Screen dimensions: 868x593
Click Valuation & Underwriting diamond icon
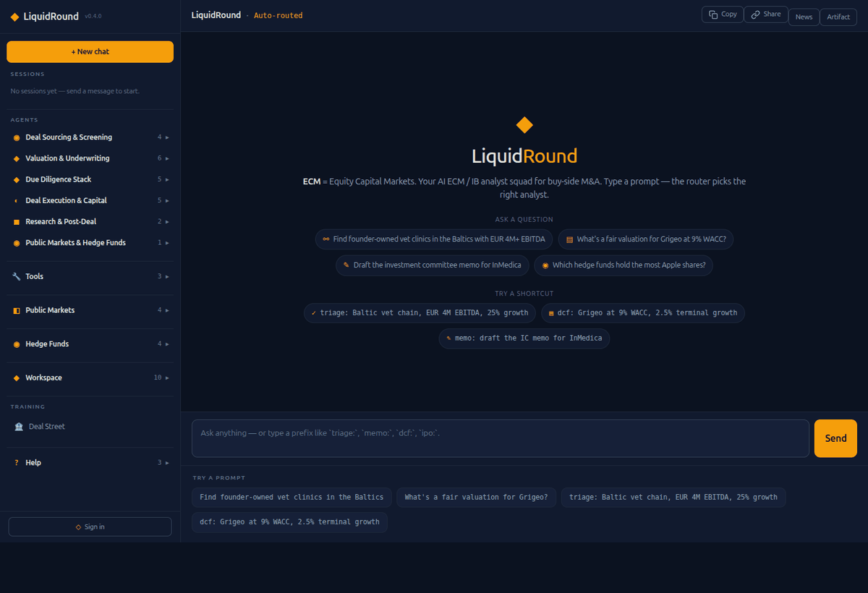pyautogui.click(x=17, y=158)
